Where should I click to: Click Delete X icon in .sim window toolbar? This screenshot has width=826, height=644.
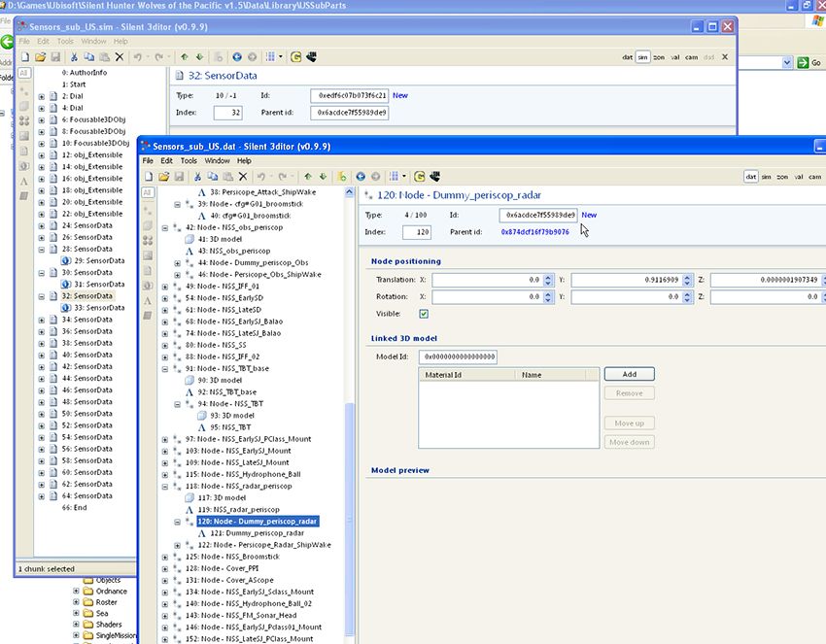[120, 57]
